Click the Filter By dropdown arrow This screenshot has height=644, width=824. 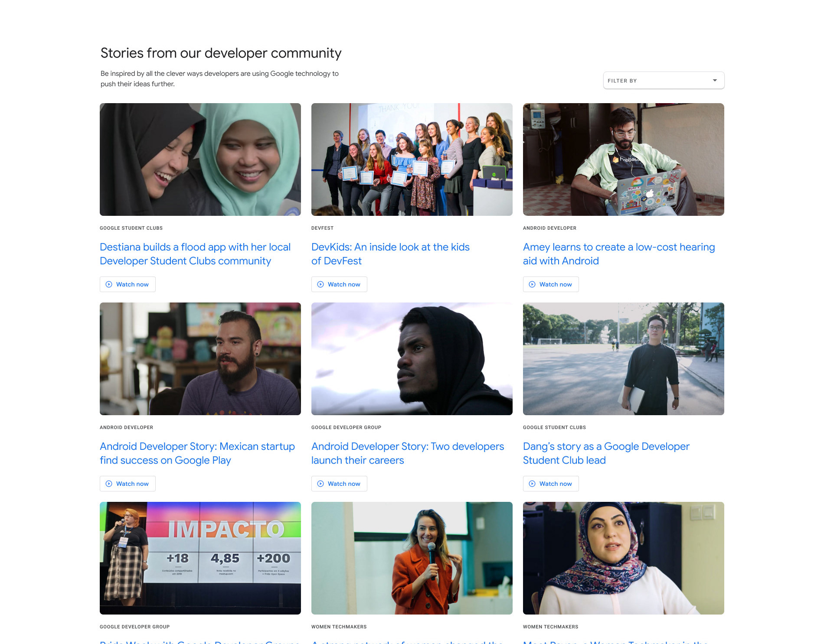coord(715,81)
